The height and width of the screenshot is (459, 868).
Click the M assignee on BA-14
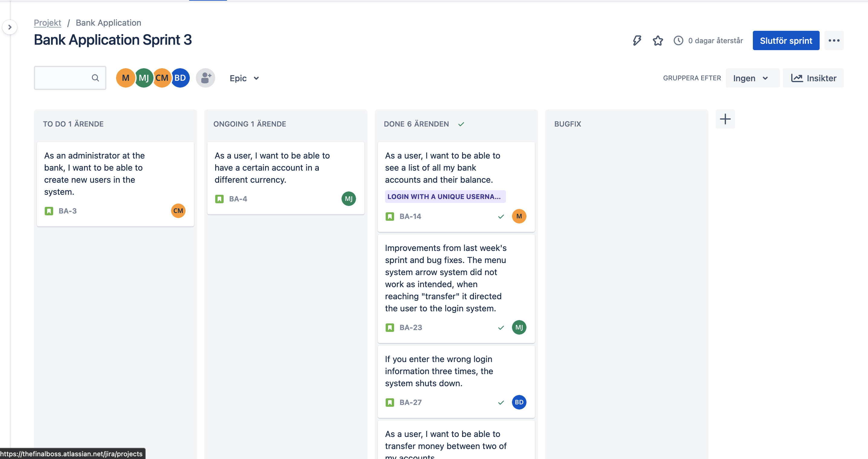coord(519,216)
